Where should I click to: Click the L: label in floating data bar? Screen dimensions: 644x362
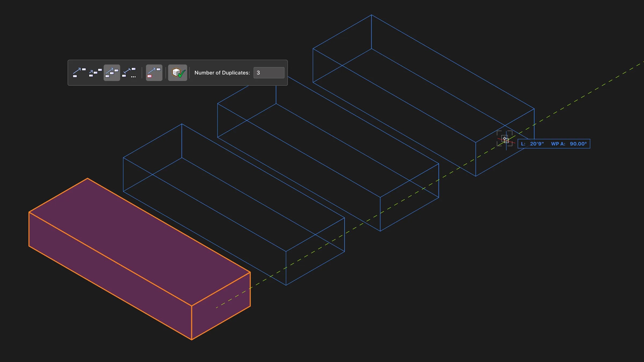(x=523, y=144)
